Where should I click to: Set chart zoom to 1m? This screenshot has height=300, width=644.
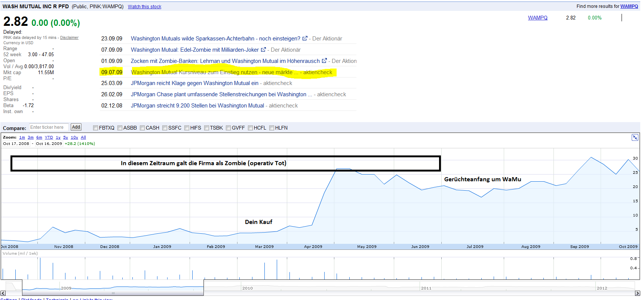[22, 137]
